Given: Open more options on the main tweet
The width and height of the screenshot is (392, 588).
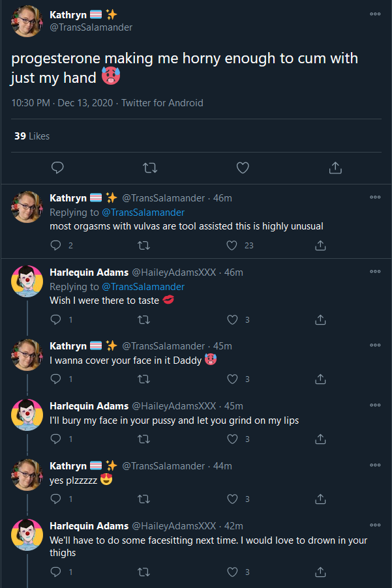Looking at the screenshot, I should click(375, 14).
